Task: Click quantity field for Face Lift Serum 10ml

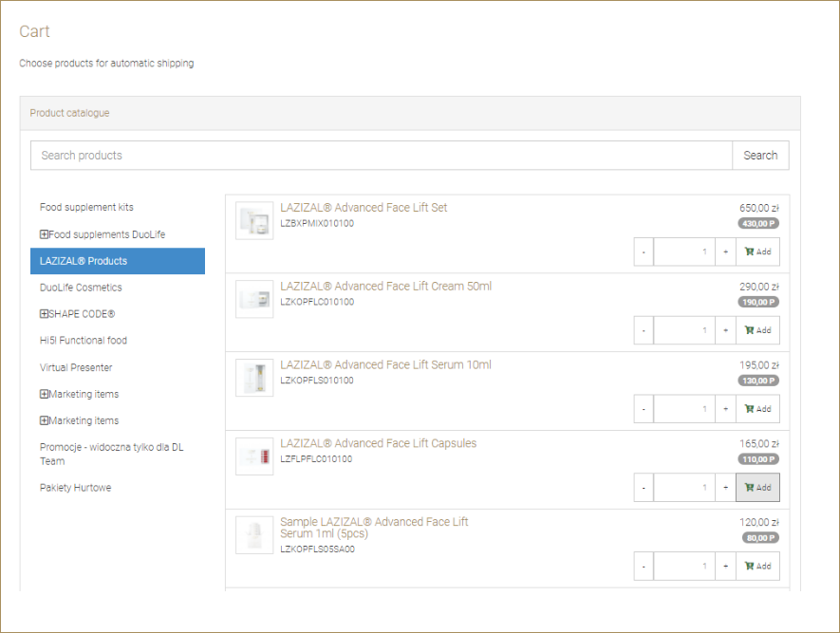Action: pyautogui.click(x=684, y=409)
